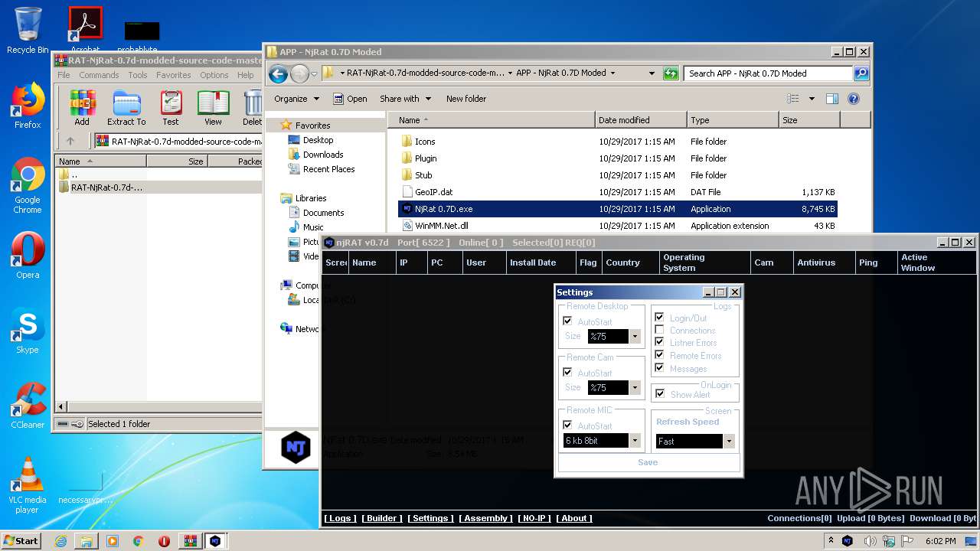Select GeoIP.dat file row
The height and width of the screenshot is (551, 980).
(x=619, y=192)
